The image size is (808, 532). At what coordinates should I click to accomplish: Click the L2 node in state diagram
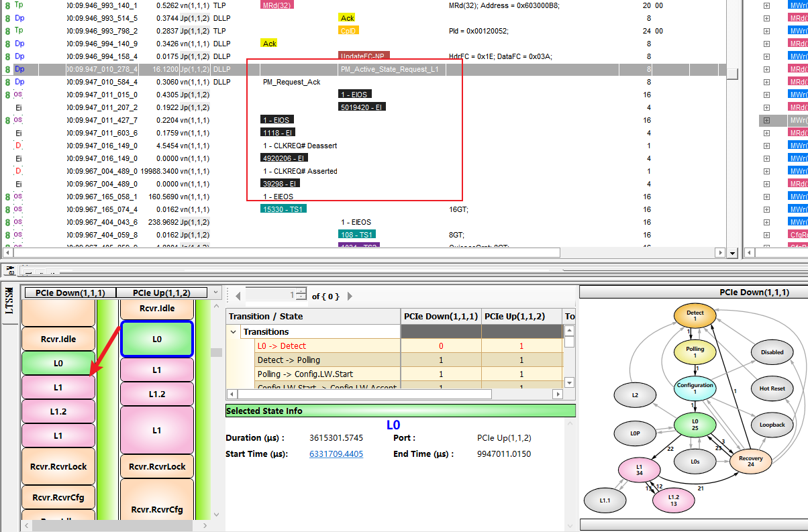pos(636,395)
